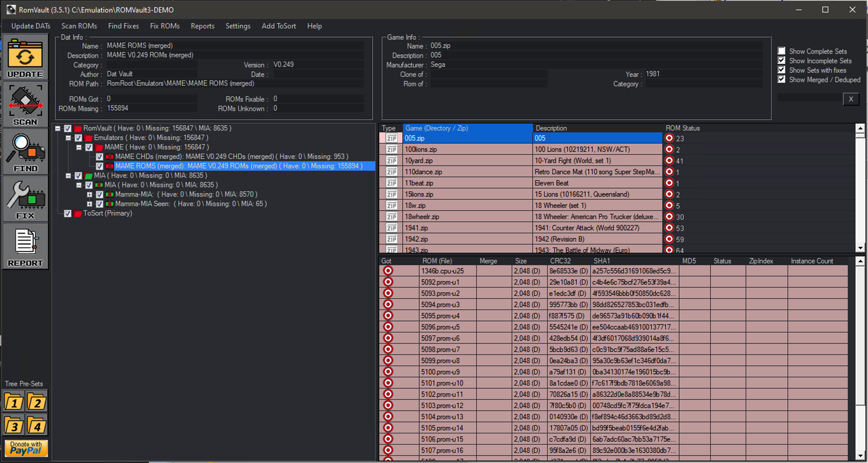This screenshot has width=868, height=463.
Task: Select the 15lions.zip game row
Action: point(521,194)
